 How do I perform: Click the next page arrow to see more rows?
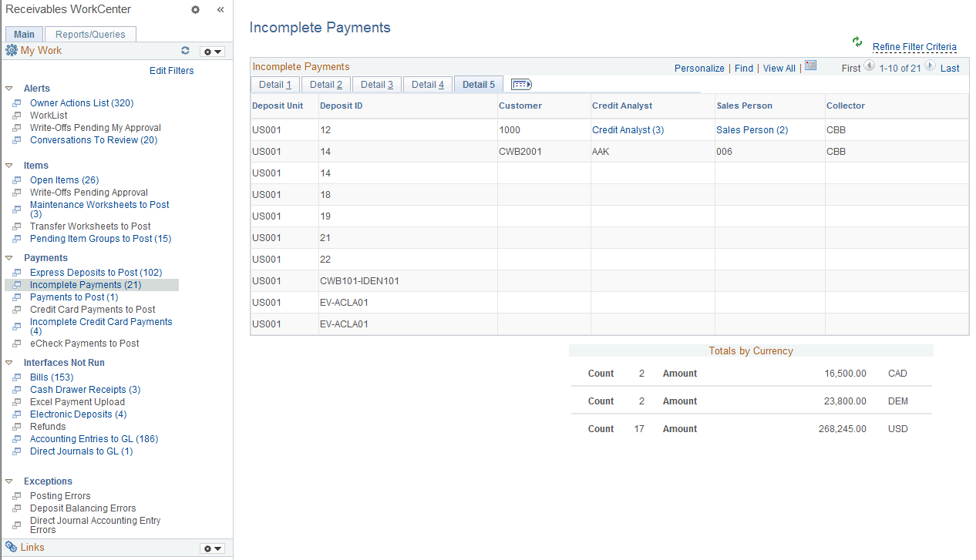[x=928, y=68]
